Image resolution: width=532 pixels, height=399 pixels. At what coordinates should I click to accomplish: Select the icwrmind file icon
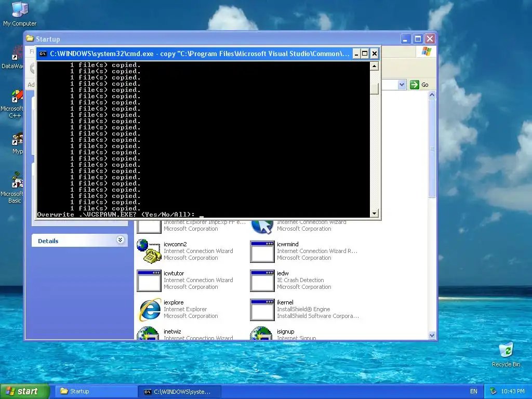pos(262,251)
